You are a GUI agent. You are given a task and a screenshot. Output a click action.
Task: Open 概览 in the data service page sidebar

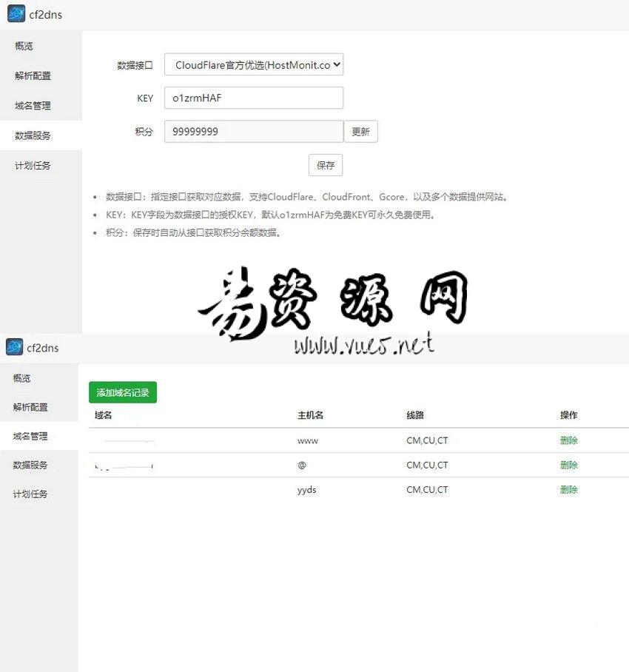[x=24, y=46]
